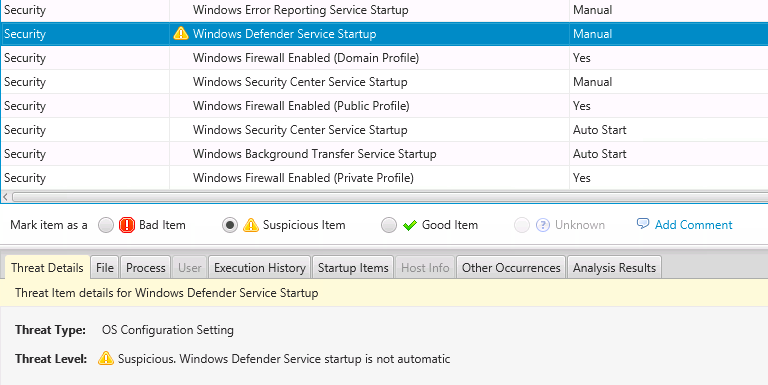Open the Analysis Results tab
Image resolution: width=768 pixels, height=385 pixels.
pos(614,268)
